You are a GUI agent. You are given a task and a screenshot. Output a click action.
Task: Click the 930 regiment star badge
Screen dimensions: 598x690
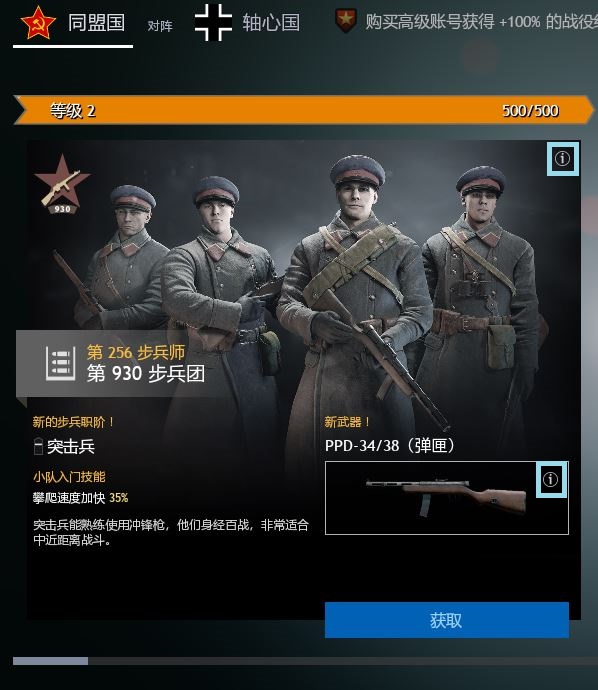[x=62, y=184]
